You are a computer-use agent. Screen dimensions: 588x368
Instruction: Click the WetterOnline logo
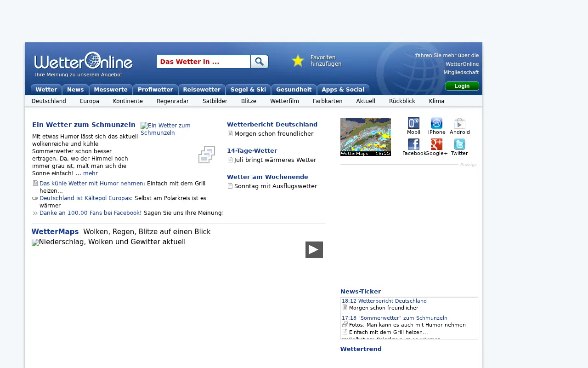coord(83,60)
